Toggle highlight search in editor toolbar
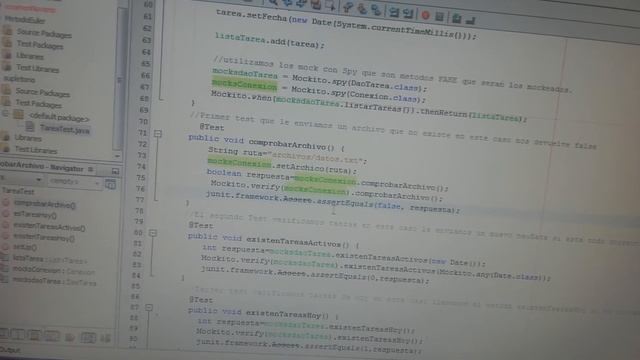Screen dimensions: 640x360 pyautogui.click(x=316, y=4)
